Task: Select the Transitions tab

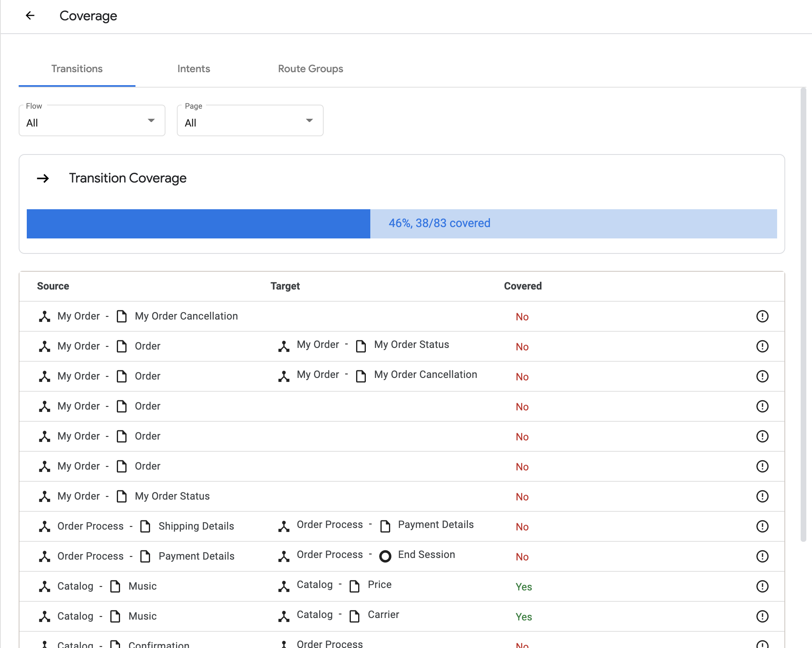Action: [77, 69]
